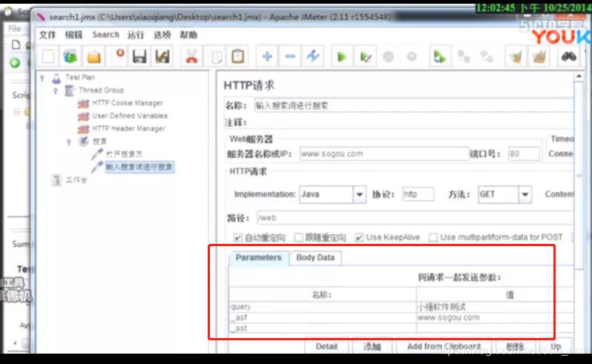Switch to the Parameters tab

tap(259, 258)
